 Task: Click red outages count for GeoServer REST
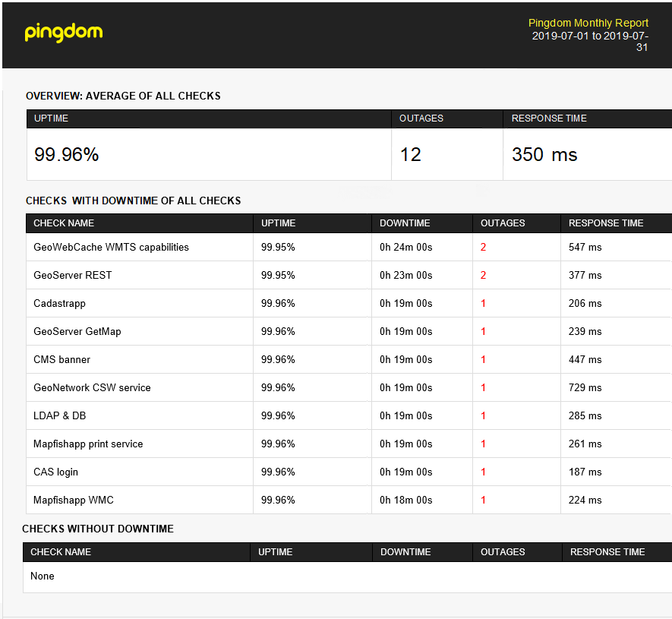coord(483,275)
